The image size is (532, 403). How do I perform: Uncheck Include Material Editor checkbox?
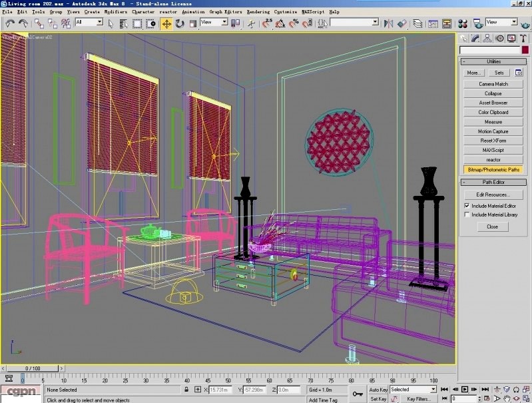click(467, 206)
